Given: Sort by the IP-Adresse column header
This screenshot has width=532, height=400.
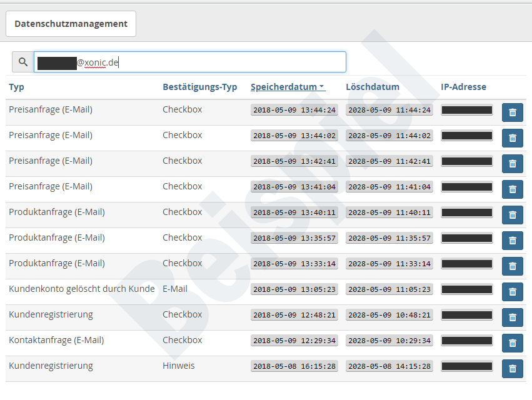Looking at the screenshot, I should (x=463, y=87).
